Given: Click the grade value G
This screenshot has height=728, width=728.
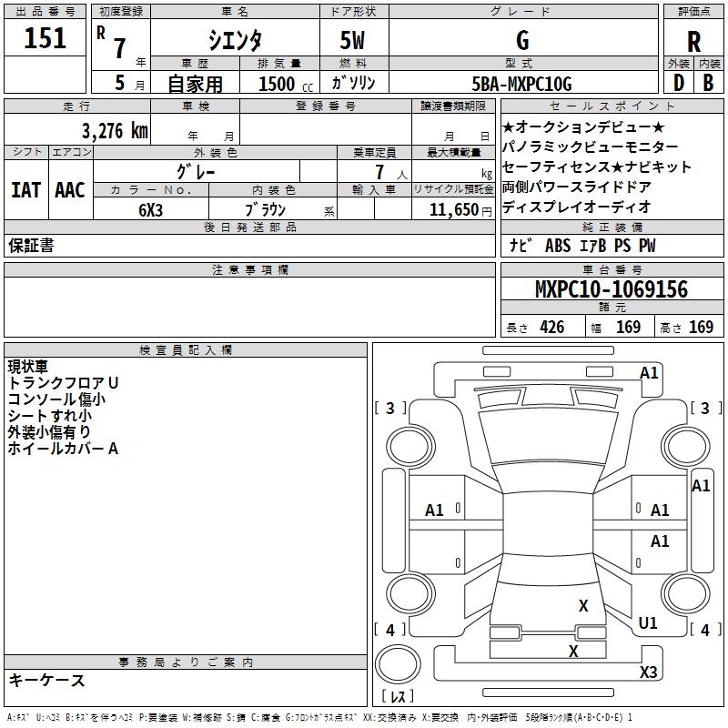Looking at the screenshot, I should pos(522,40).
